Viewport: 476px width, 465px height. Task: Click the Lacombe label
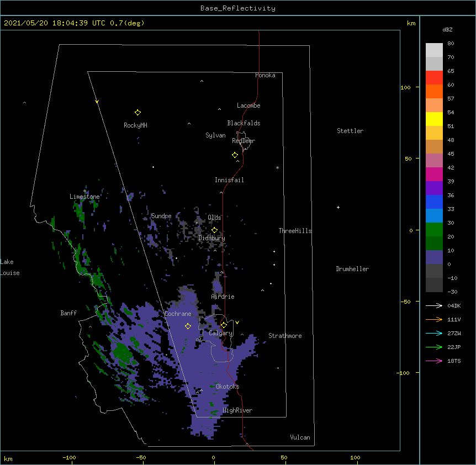[248, 105]
